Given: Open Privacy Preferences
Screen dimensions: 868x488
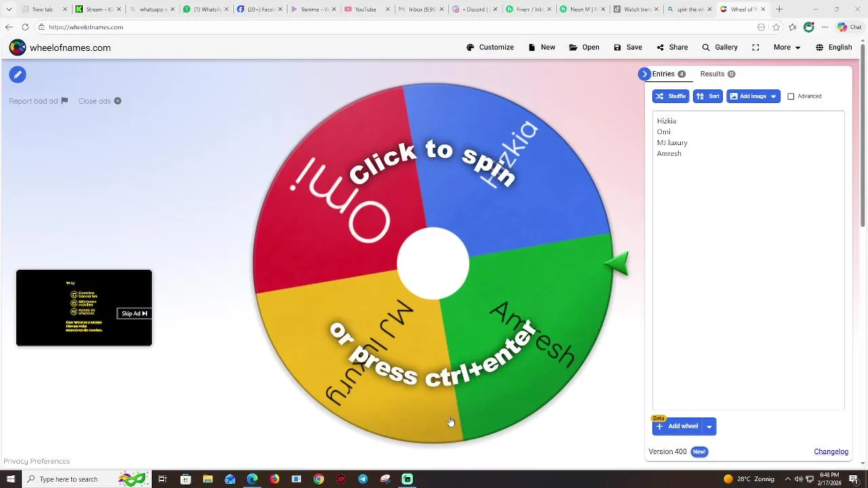Looking at the screenshot, I should [x=37, y=461].
